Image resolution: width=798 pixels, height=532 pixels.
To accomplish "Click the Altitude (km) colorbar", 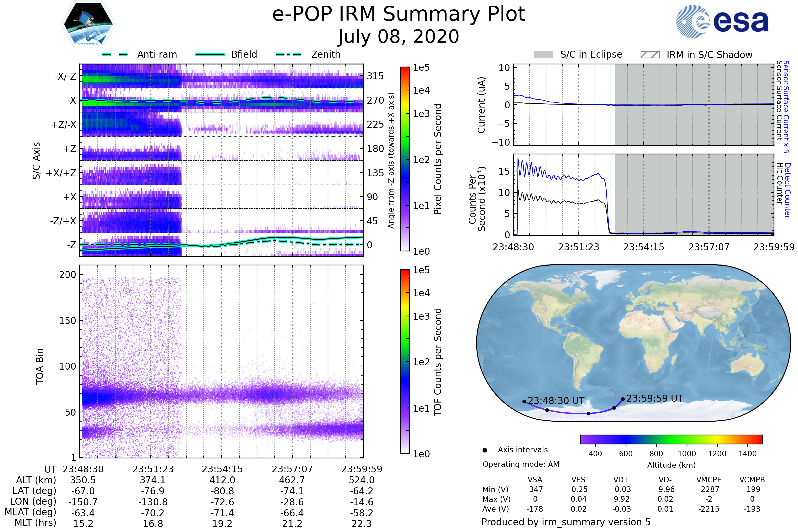I will [x=671, y=439].
